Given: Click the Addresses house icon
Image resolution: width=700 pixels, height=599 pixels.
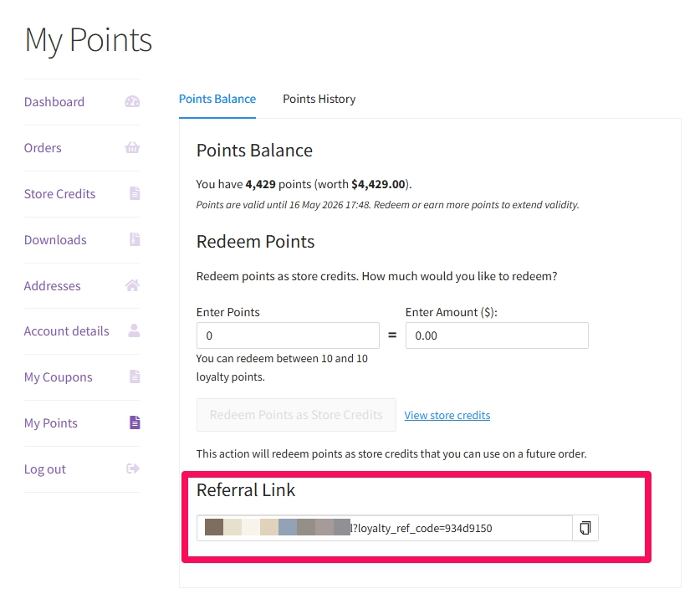Looking at the screenshot, I should point(132,285).
